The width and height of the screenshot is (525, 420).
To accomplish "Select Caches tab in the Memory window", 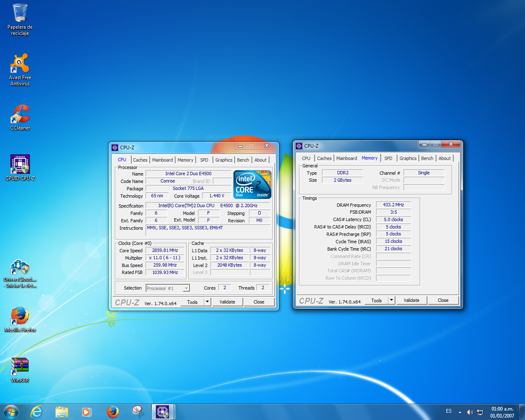I will point(324,158).
